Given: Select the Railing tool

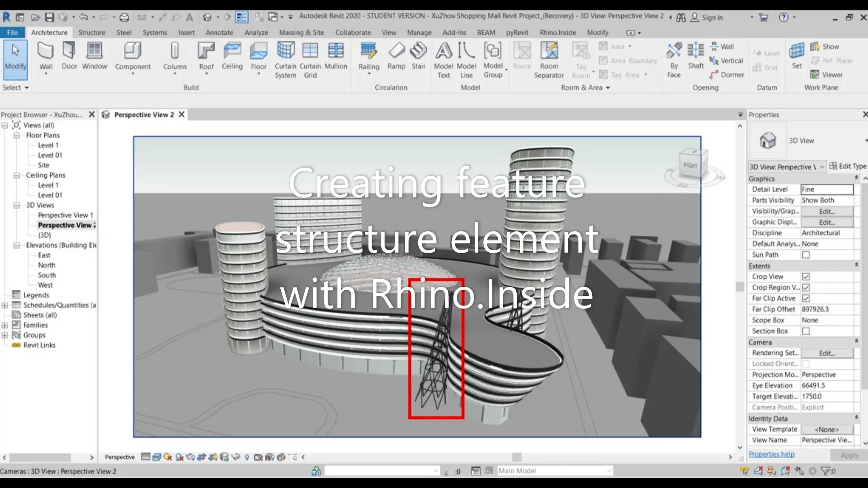Looking at the screenshot, I should coord(369,57).
